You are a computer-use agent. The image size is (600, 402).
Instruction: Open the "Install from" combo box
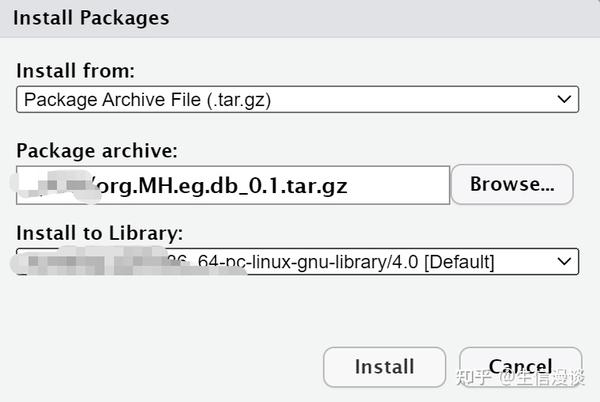(297, 99)
